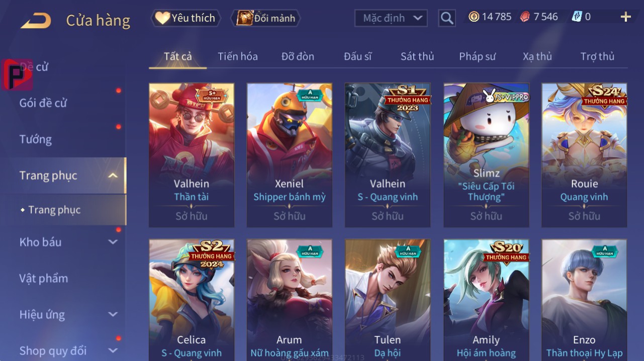Select the Tiến hóa tab
The width and height of the screenshot is (644, 361).
coord(237,57)
